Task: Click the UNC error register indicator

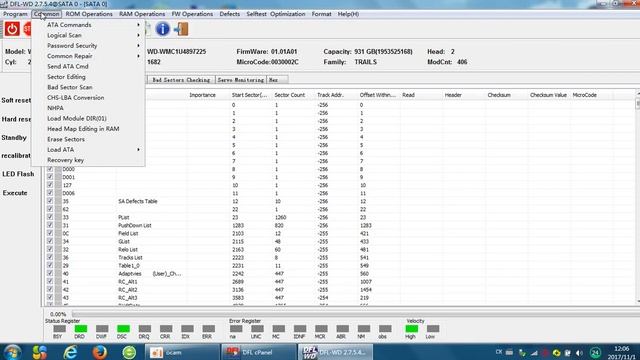Action: point(257,329)
